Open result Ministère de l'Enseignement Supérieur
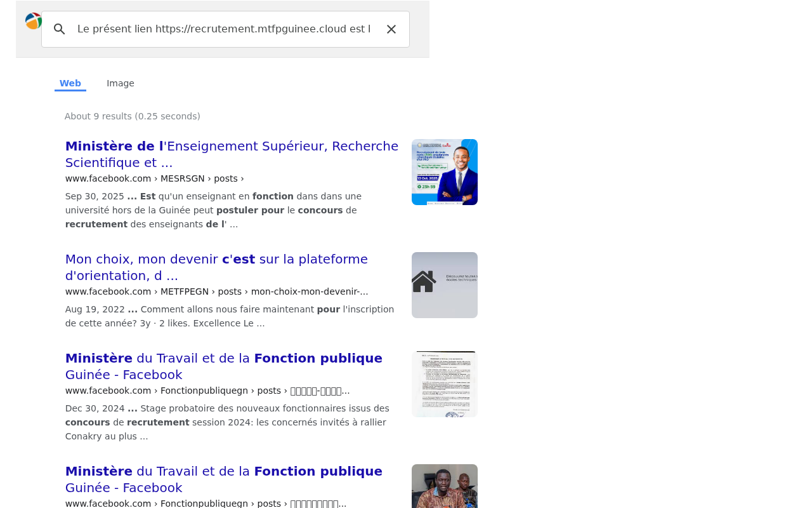This screenshot has height=508, width=812. [232, 154]
